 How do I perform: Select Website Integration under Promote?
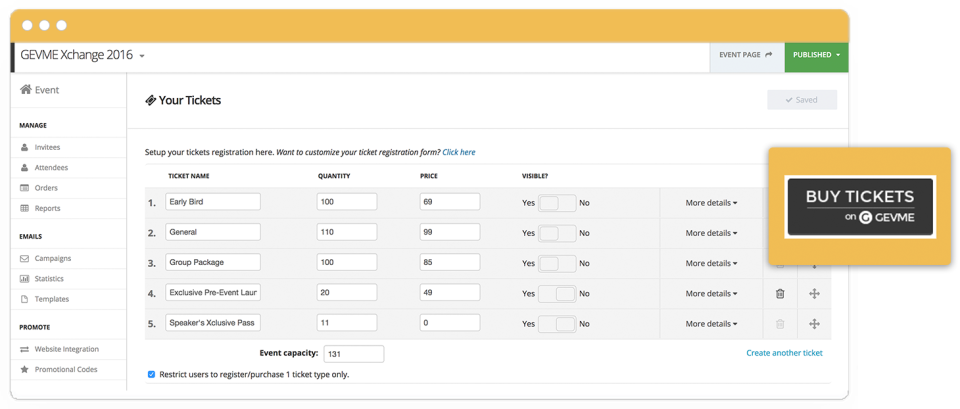click(x=66, y=349)
